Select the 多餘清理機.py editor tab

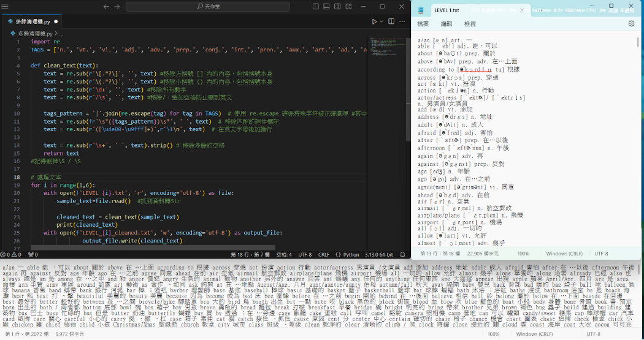click(x=33, y=21)
